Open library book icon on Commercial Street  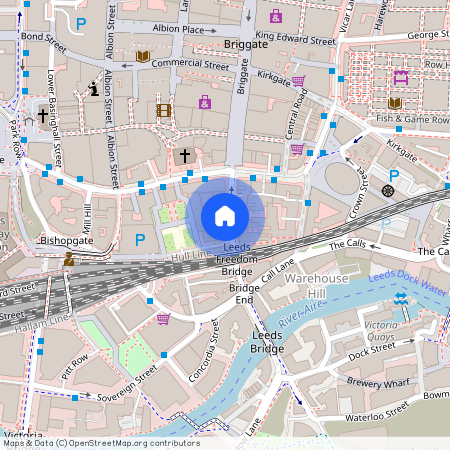[x=143, y=56]
